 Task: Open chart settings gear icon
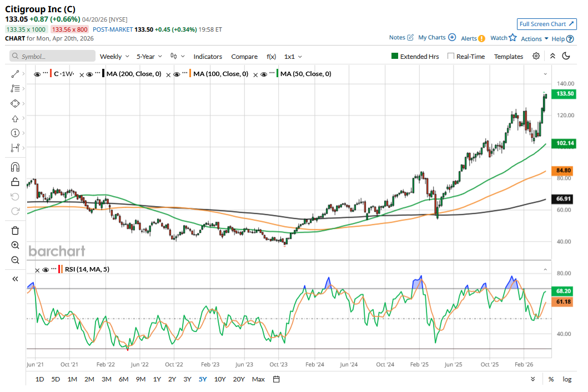[536, 56]
